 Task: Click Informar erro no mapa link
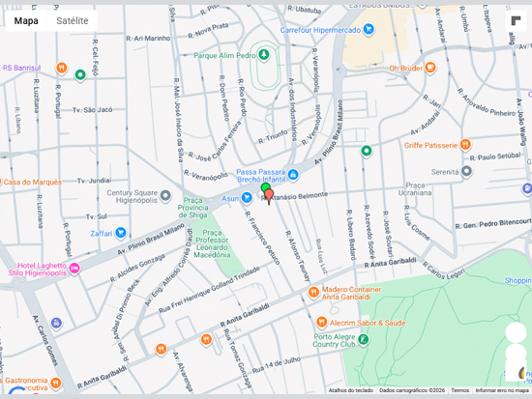502,390
